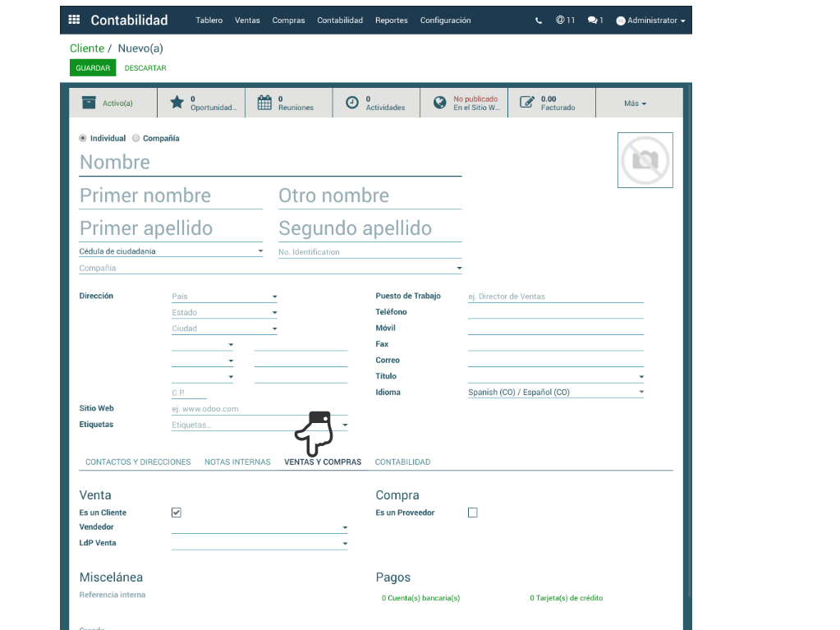Open Reuniones calendar icon
Screen dimensions: 840x630
(264, 103)
